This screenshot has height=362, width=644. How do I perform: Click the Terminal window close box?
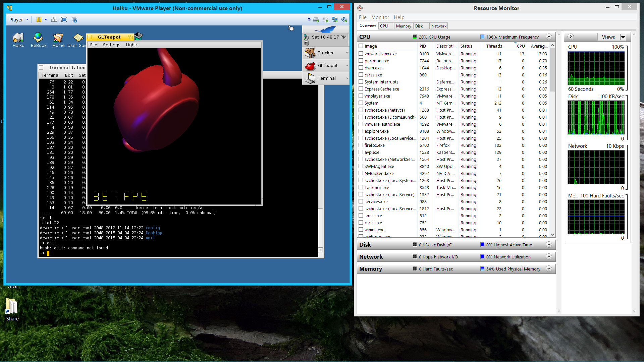(41, 67)
